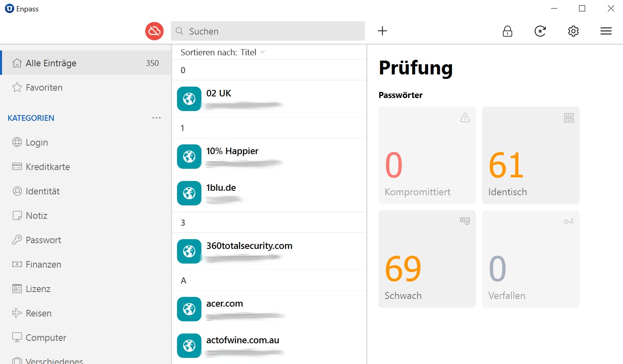Open the acer.com entry
The height and width of the screenshot is (364, 623).
pos(269,309)
